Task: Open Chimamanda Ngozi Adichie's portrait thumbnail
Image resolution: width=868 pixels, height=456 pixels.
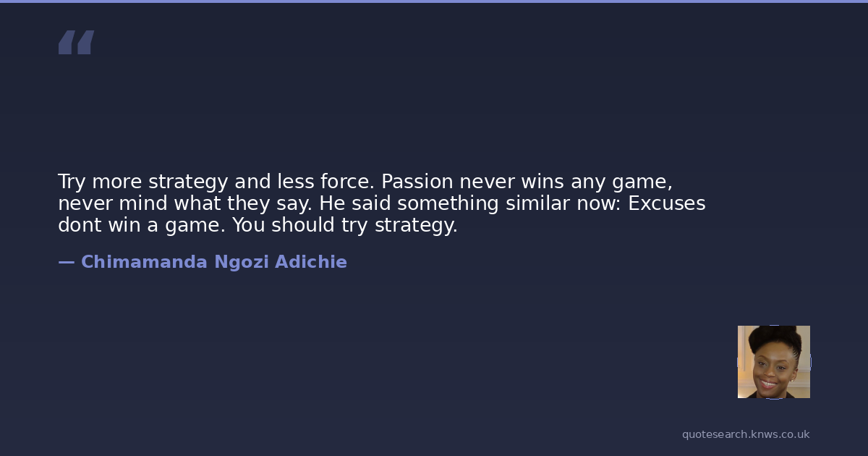Action: pyautogui.click(x=773, y=362)
